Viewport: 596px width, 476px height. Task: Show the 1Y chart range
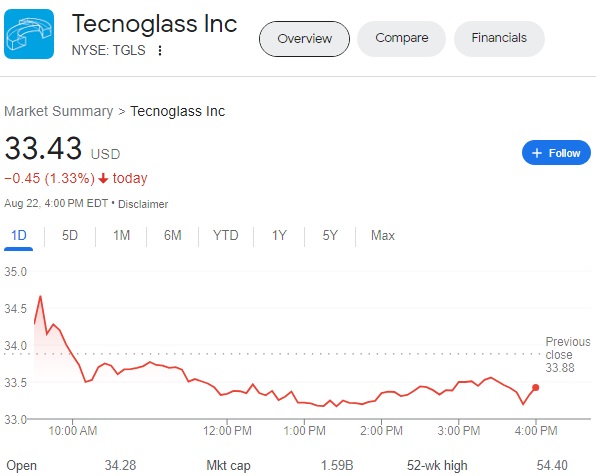[279, 236]
